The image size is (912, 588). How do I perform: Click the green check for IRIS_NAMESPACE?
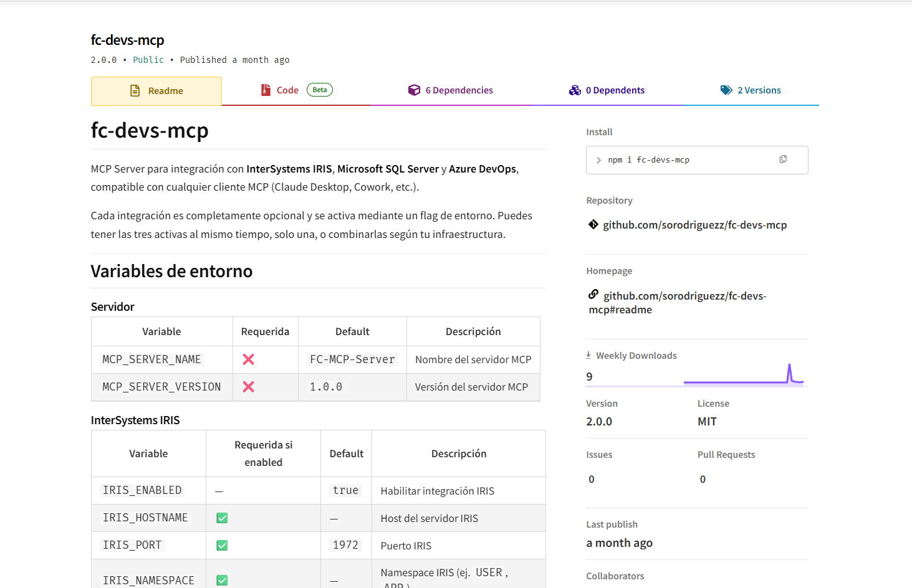[222, 581]
